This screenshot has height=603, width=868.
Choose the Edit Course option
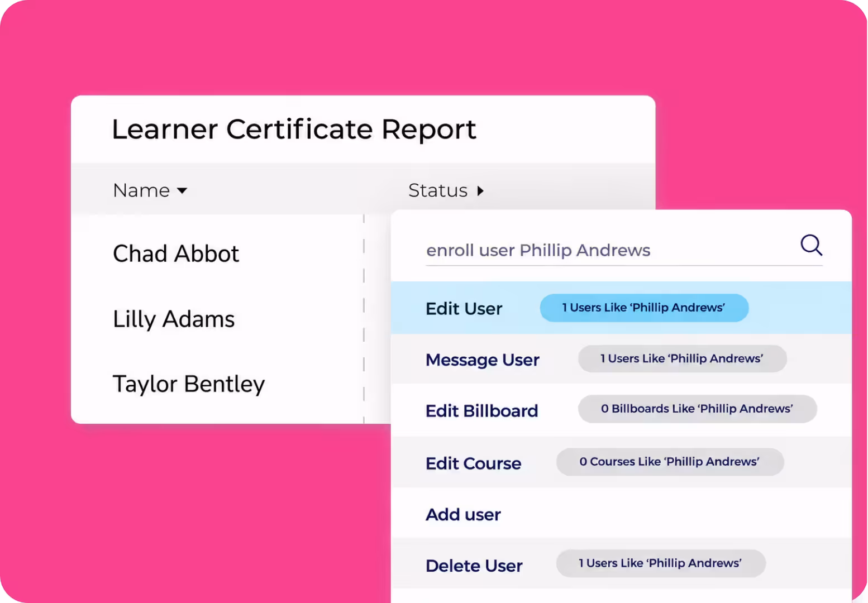[x=621, y=462]
